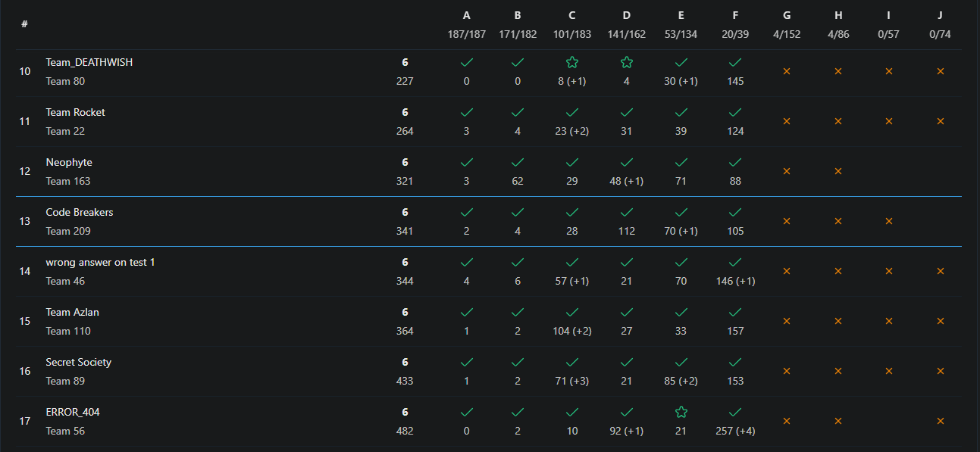Click Team Azlan's checkmark on problem F
Image resolution: width=980 pixels, height=452 pixels.
pyautogui.click(x=735, y=312)
